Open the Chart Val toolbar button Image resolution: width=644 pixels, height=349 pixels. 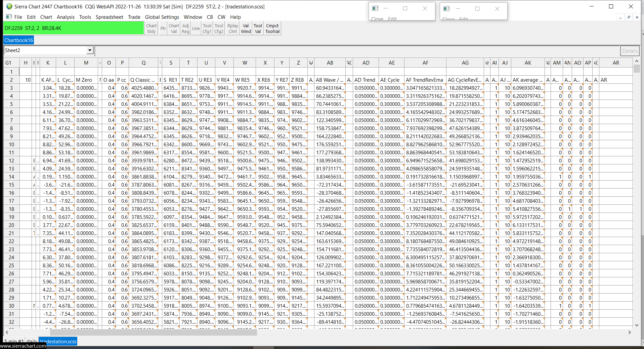tap(174, 29)
